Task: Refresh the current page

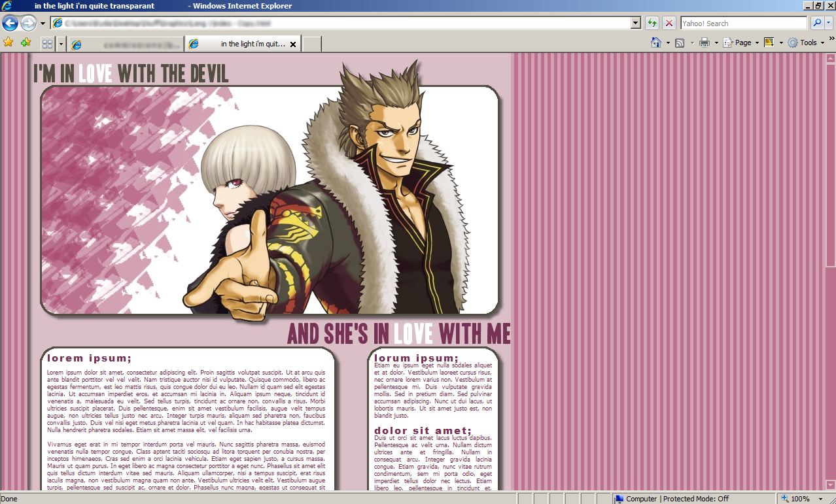Action: [652, 23]
